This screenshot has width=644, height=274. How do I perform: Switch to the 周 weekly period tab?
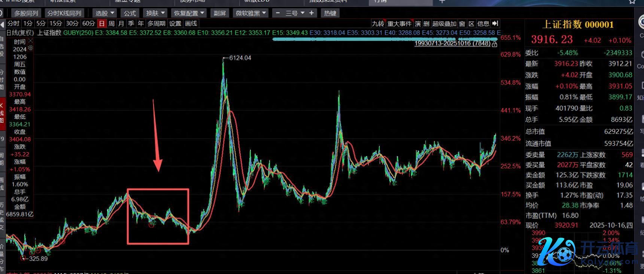(x=112, y=23)
